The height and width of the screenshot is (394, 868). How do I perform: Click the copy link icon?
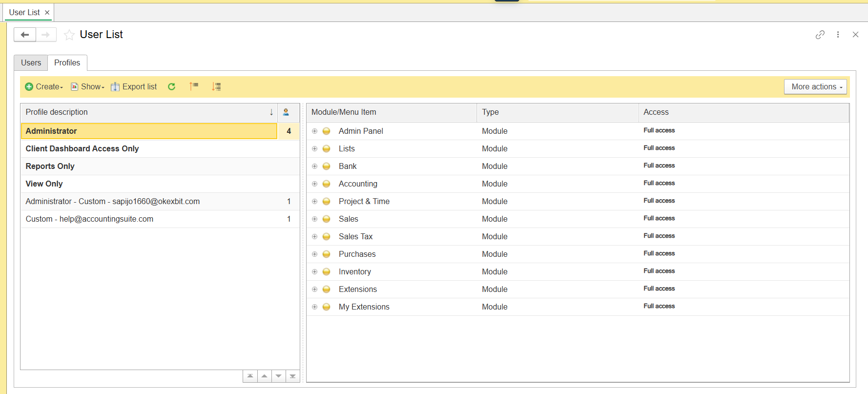(x=820, y=35)
